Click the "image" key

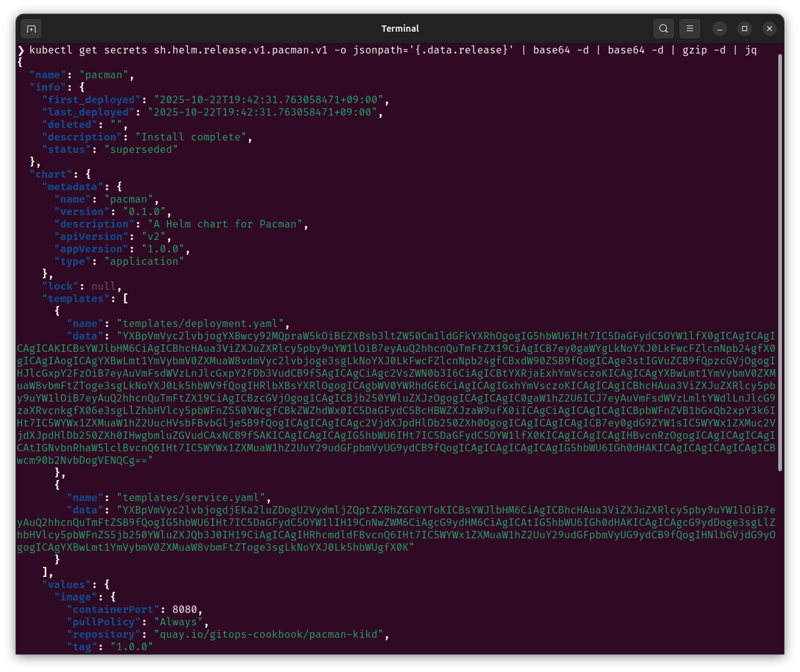click(x=76, y=597)
